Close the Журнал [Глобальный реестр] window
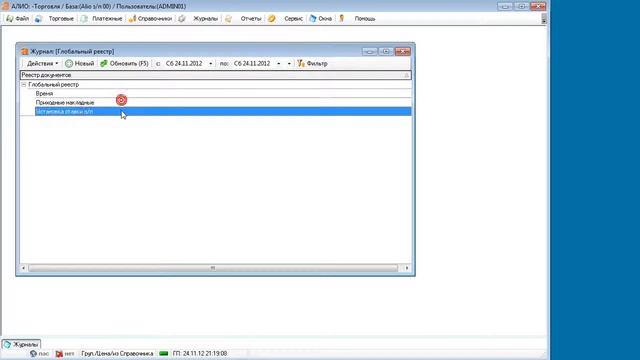Viewport: 640px width, 360px height. click(x=402, y=51)
